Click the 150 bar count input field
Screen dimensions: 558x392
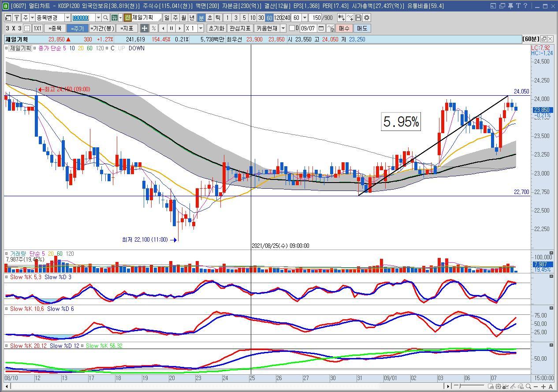click(316, 18)
